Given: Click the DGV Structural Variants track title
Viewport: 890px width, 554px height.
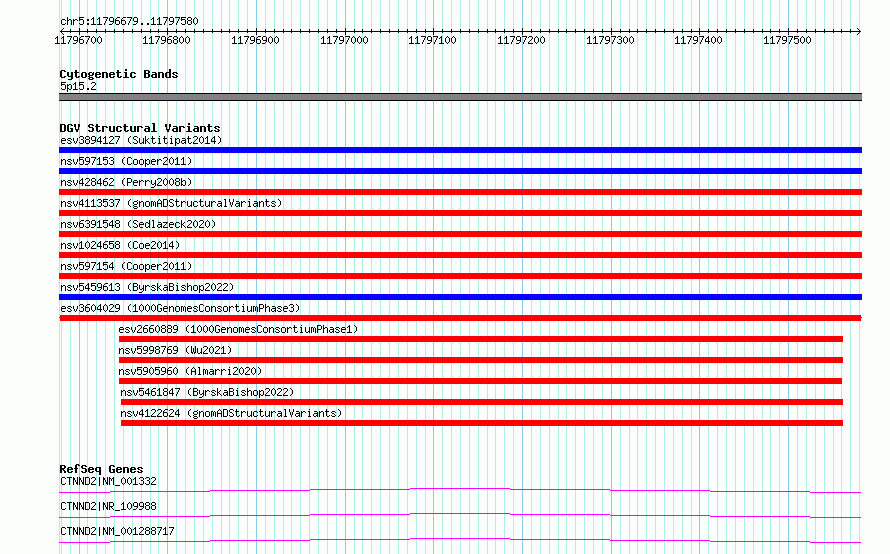Looking at the screenshot, I should point(140,128).
